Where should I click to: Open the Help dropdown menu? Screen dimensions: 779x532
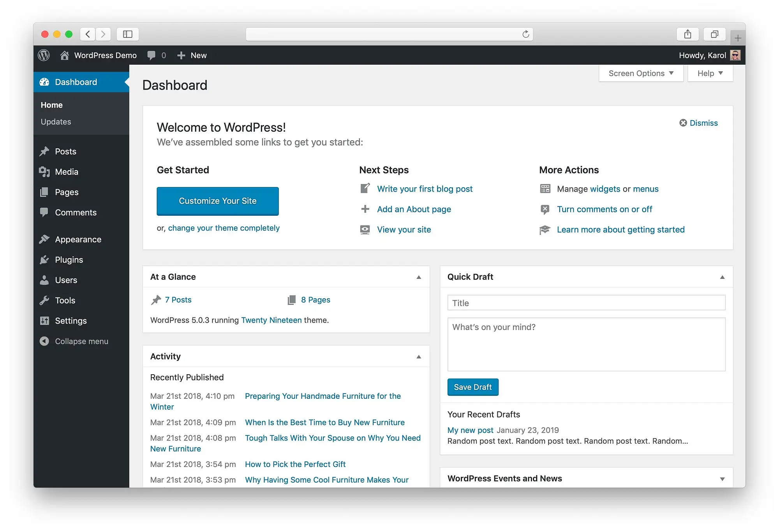710,73
